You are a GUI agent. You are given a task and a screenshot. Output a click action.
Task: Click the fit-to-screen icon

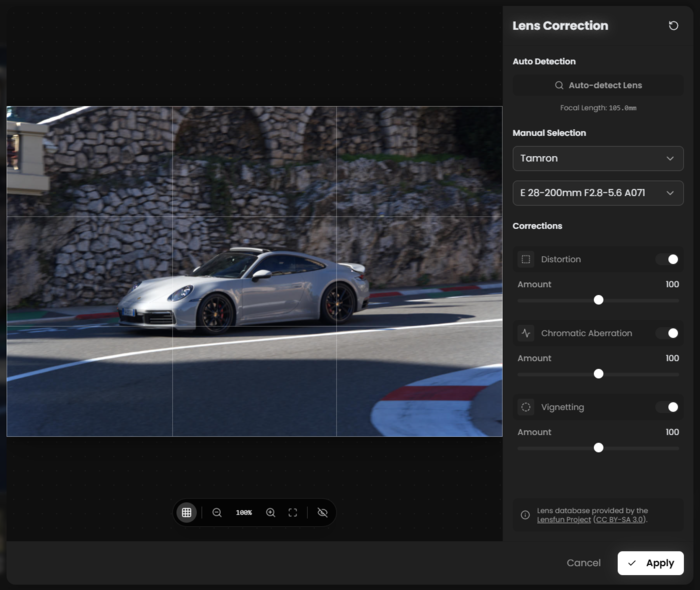click(x=293, y=512)
